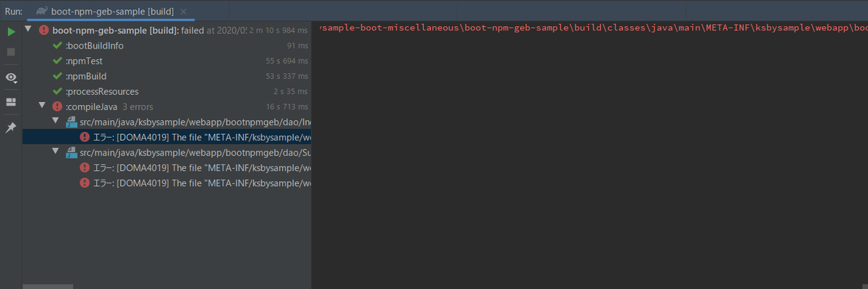
Task: Pin the tab with the pin icon
Action: [x=11, y=127]
